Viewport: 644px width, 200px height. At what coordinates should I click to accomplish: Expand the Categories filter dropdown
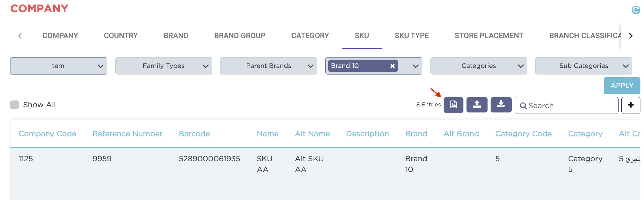tap(479, 66)
